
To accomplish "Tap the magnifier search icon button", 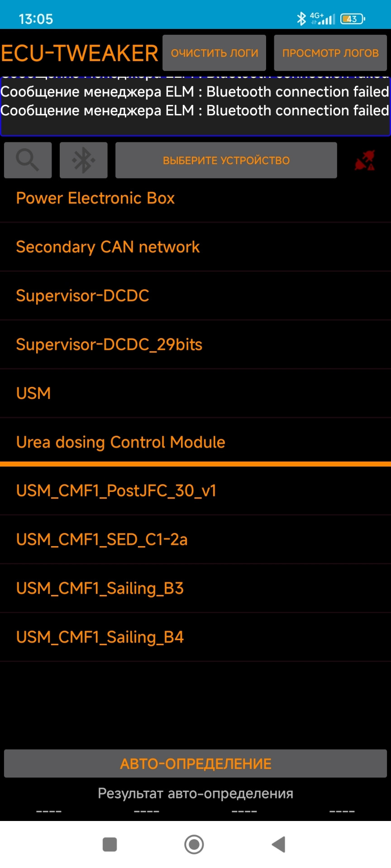I will point(28,160).
